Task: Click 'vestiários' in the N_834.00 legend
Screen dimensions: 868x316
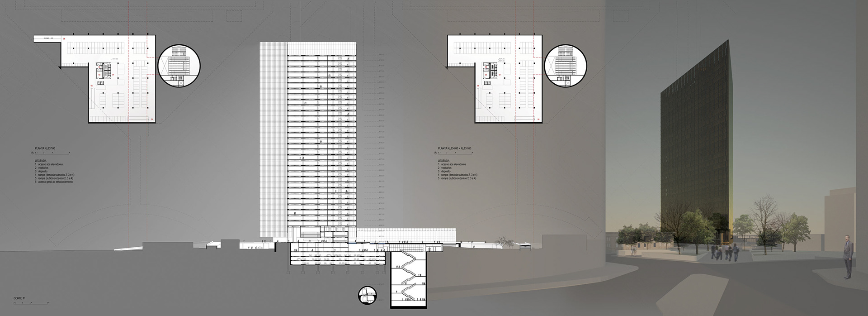Action: point(446,168)
